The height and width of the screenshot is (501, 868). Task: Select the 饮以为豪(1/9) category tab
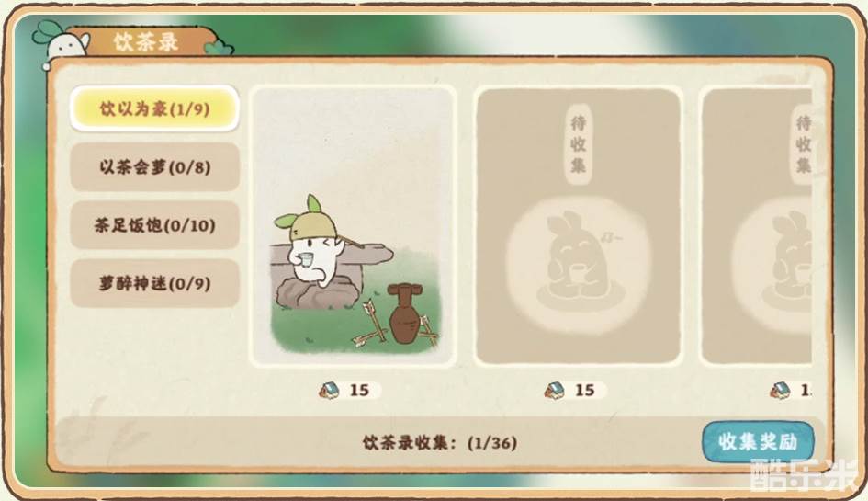(154, 108)
